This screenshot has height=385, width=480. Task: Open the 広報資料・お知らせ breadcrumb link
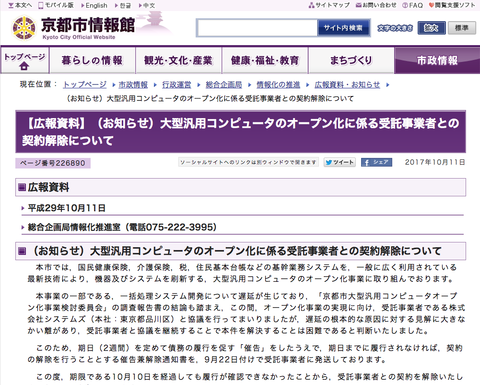coord(347,85)
